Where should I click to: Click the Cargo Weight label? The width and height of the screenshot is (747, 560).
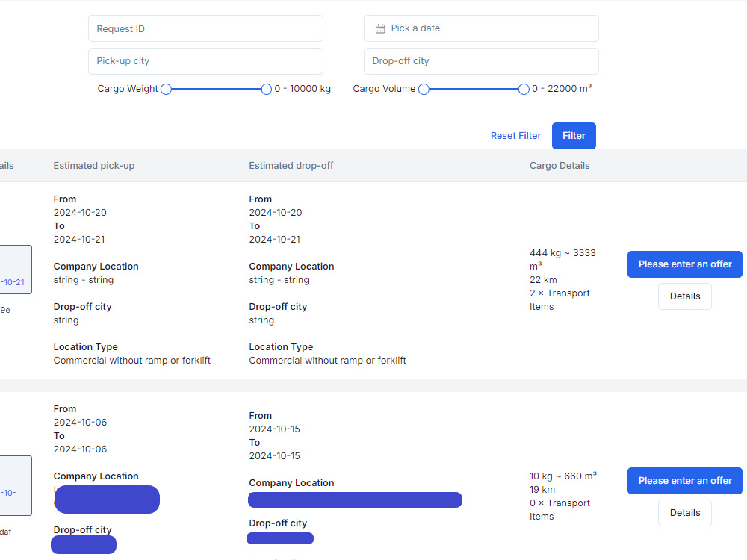pyautogui.click(x=128, y=89)
